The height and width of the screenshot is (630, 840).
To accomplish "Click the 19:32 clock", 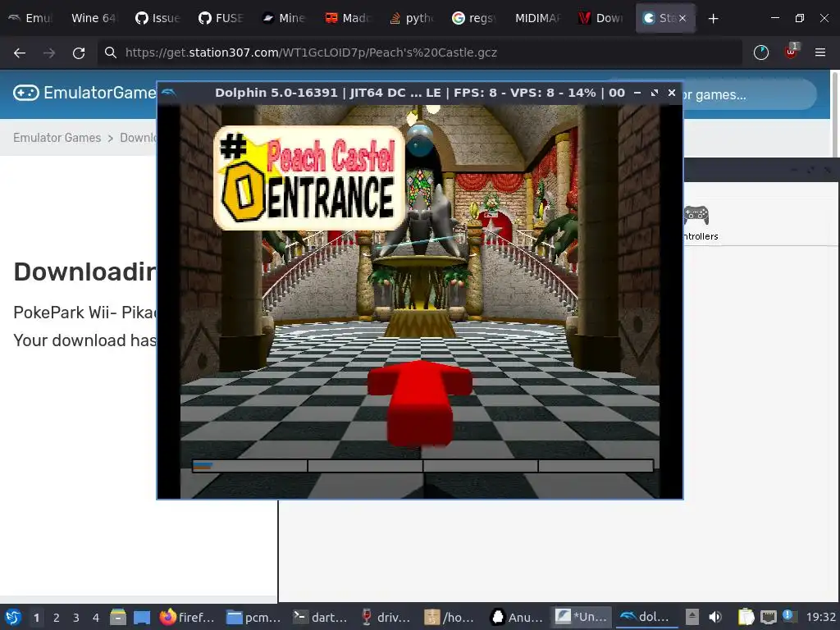I will 820,617.
